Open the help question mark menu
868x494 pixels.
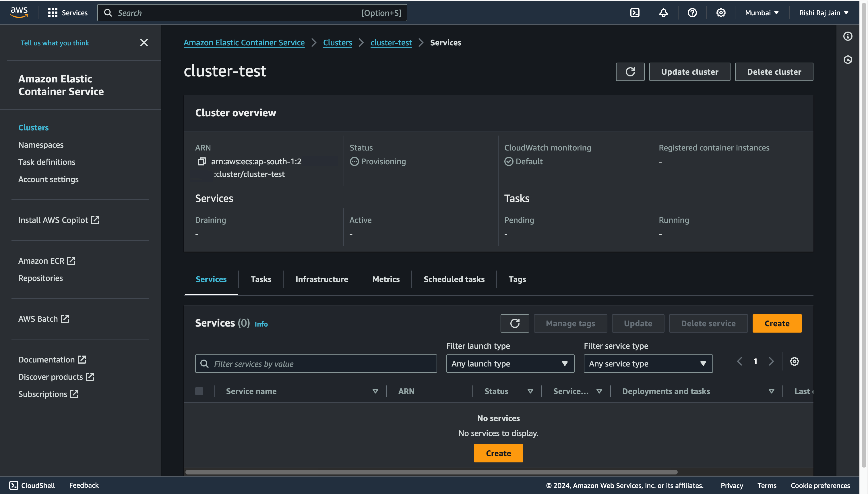692,13
